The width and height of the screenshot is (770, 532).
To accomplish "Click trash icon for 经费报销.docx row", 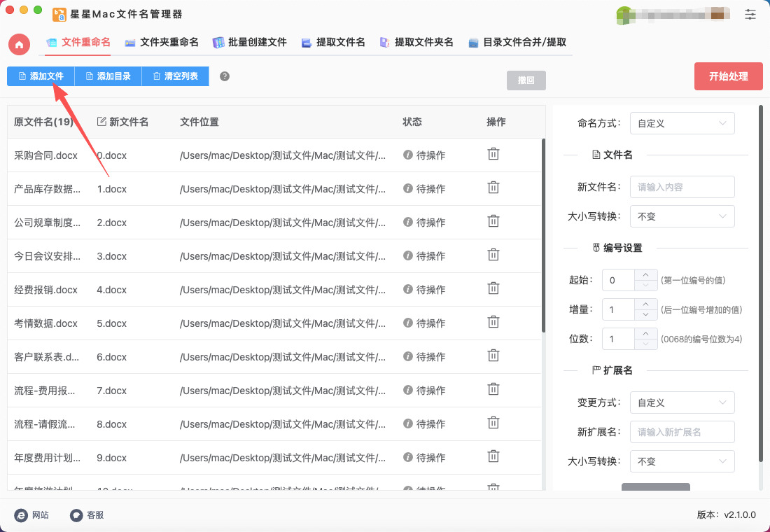I will pos(493,288).
